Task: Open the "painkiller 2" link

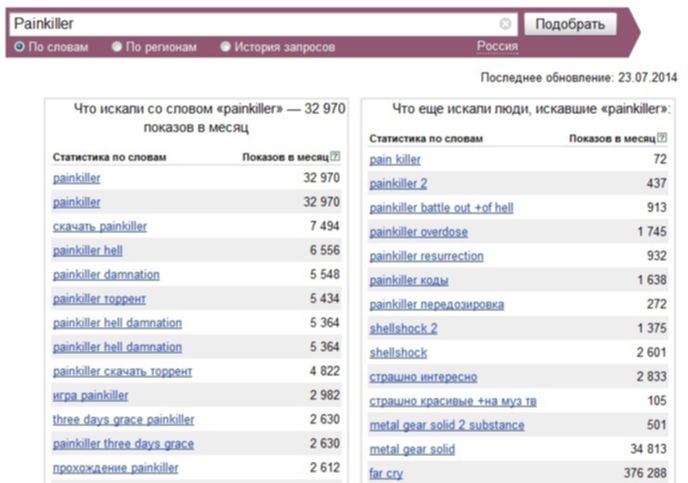Action: (x=398, y=184)
